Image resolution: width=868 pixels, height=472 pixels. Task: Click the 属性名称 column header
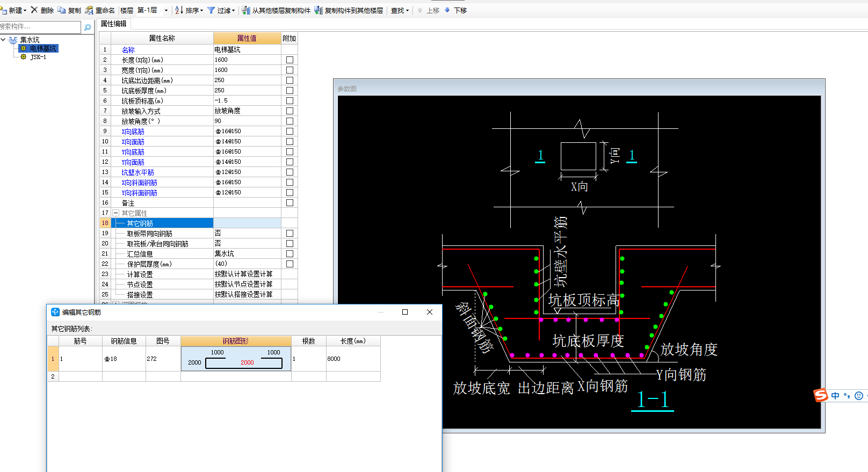click(162, 38)
